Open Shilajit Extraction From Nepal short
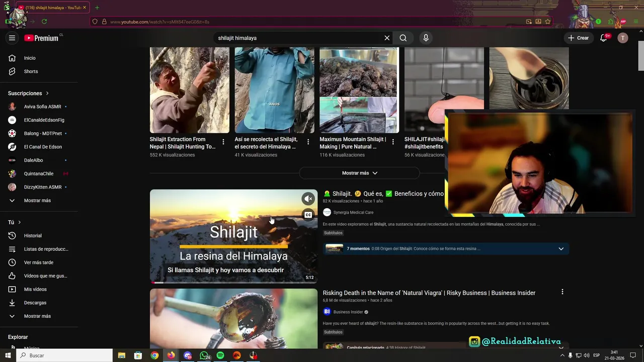 pyautogui.click(x=189, y=90)
